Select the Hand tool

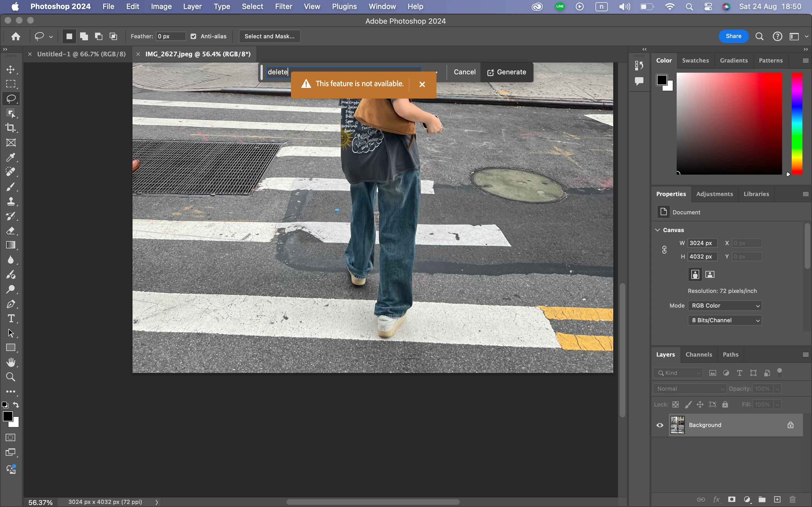tap(11, 362)
